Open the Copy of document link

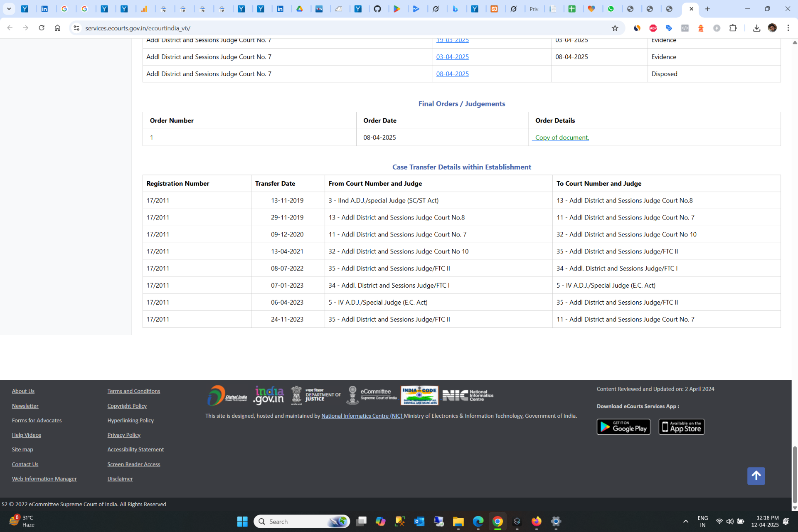562,138
